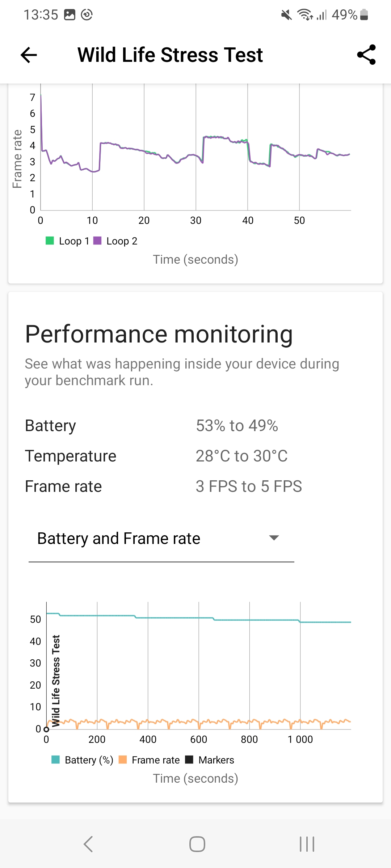Tap the Wild Life Stress Test marker
Image resolution: width=391 pixels, height=868 pixels.
point(55,681)
